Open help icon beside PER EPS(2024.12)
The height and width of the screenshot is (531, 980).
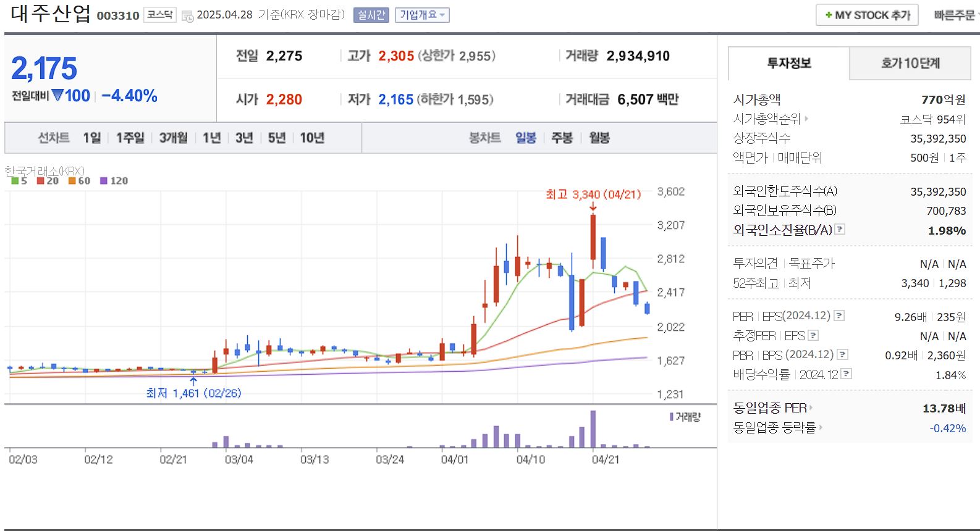[839, 316]
